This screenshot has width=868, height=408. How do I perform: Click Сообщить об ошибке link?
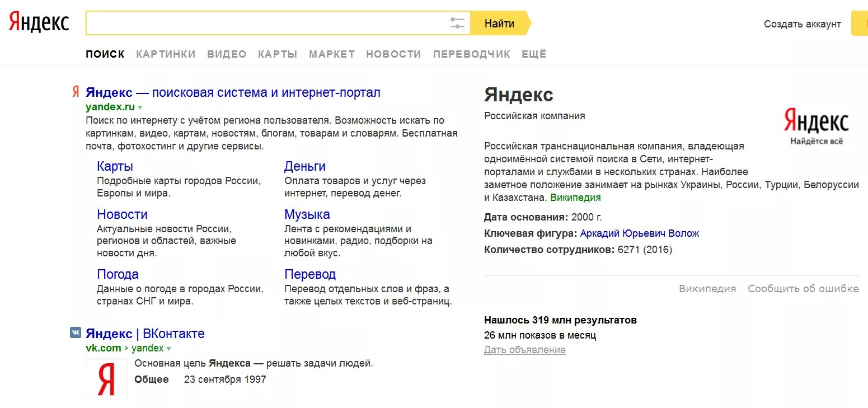coord(803,289)
